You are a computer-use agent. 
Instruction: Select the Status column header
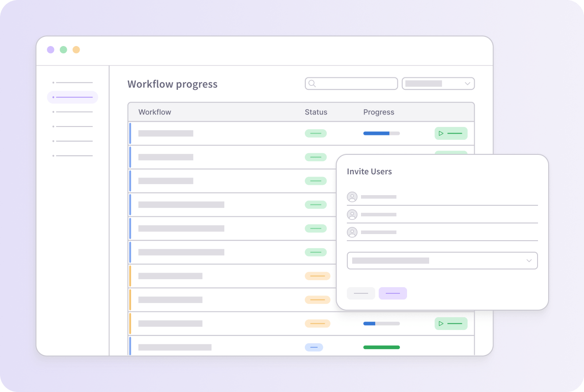tap(316, 112)
